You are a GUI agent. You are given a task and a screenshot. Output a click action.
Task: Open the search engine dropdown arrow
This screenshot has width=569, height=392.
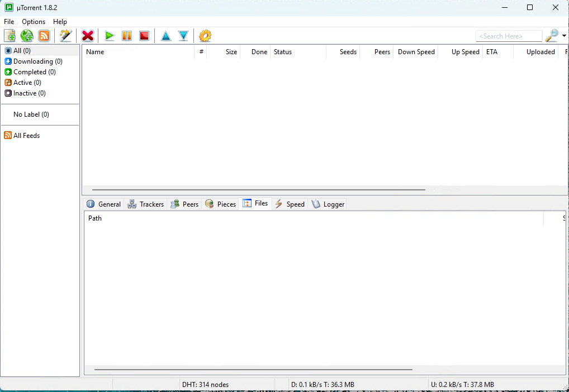click(x=564, y=36)
